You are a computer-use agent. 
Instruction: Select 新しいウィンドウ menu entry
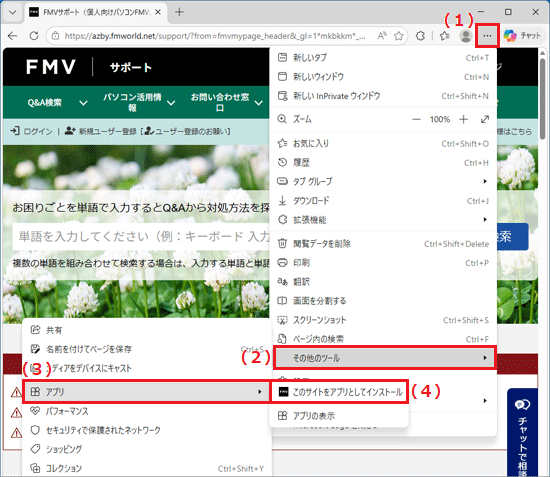[383, 76]
